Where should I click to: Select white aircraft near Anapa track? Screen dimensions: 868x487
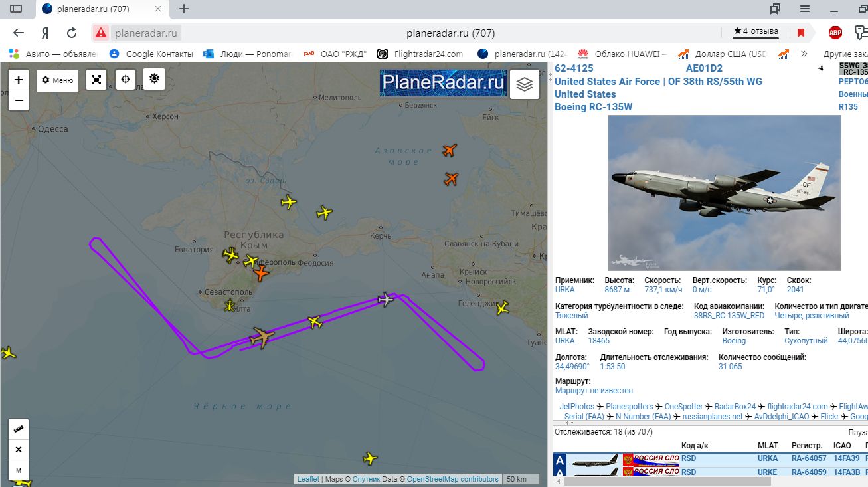coord(385,299)
